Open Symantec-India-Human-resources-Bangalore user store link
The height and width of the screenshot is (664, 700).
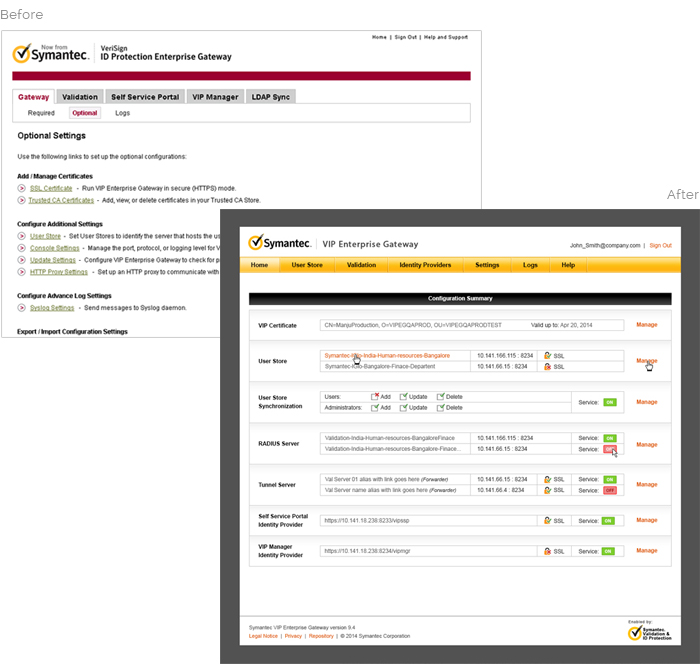click(387, 355)
